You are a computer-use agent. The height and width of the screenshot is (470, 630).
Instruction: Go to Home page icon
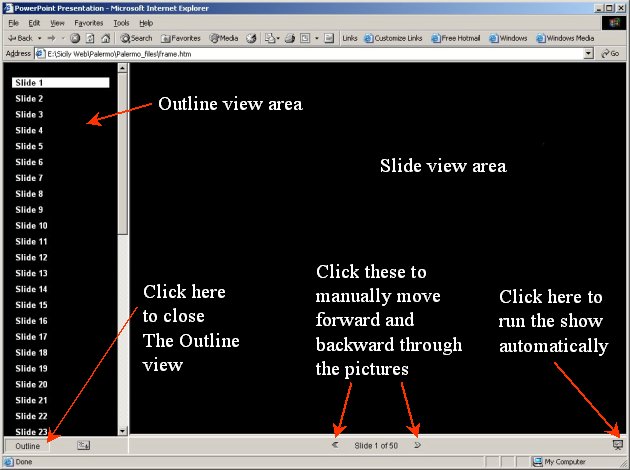(x=105, y=38)
